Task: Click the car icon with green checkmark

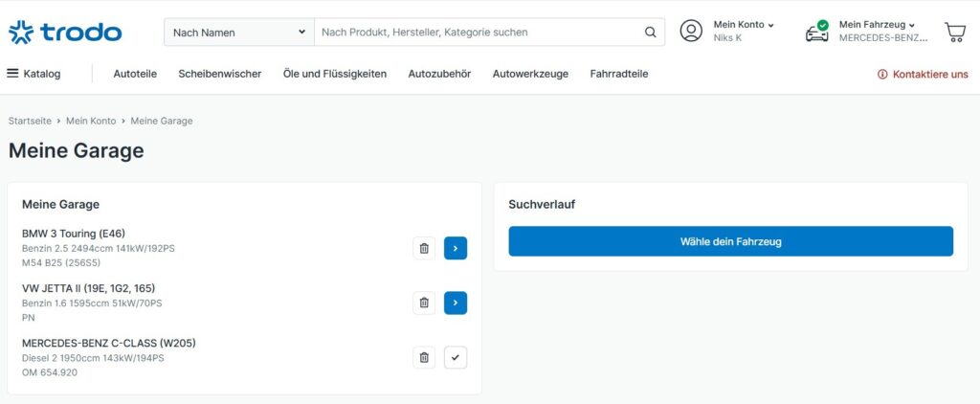Action: [x=816, y=32]
